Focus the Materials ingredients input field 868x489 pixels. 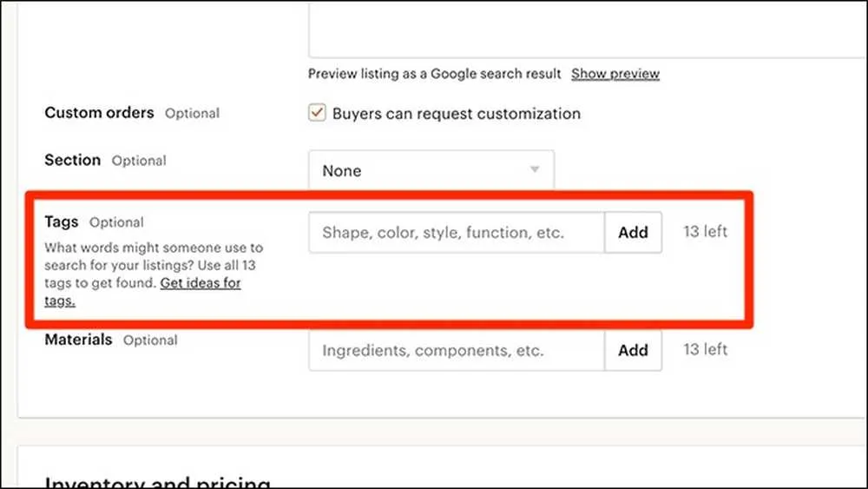click(456, 351)
